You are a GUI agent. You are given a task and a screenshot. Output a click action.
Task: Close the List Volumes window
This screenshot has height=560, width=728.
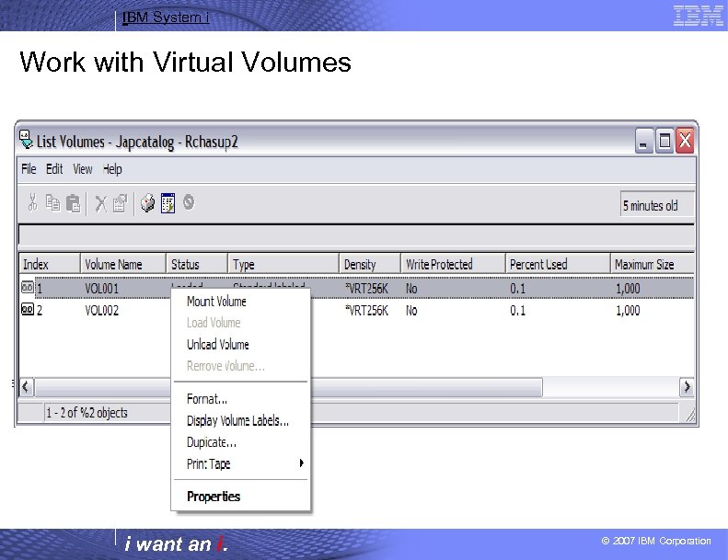coord(686,141)
